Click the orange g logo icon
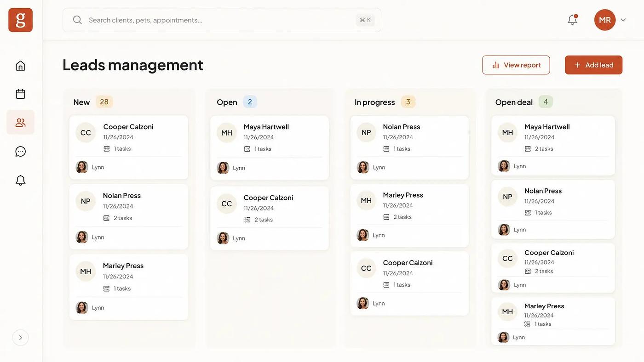The image size is (644, 362). coord(20,20)
